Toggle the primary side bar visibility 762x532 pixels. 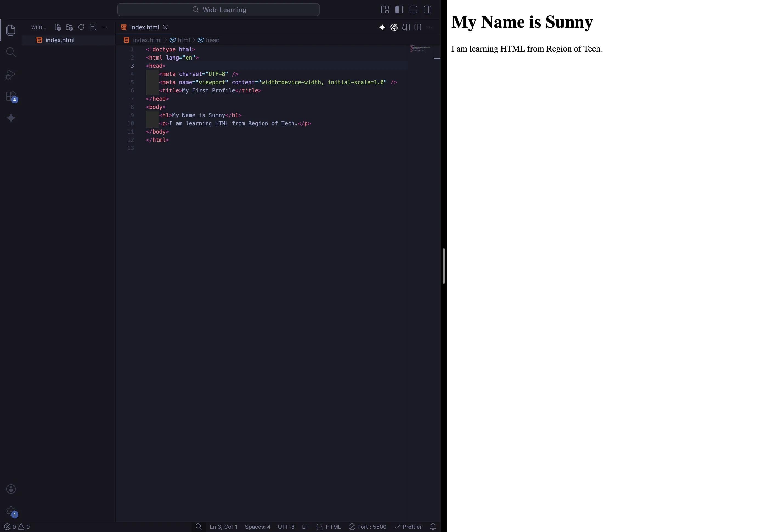pos(399,10)
